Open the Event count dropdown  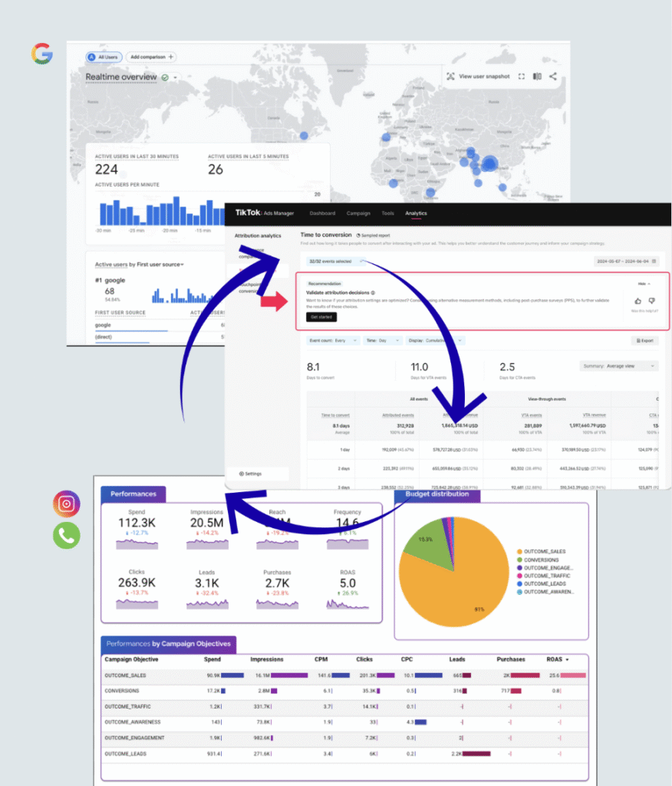332,340
